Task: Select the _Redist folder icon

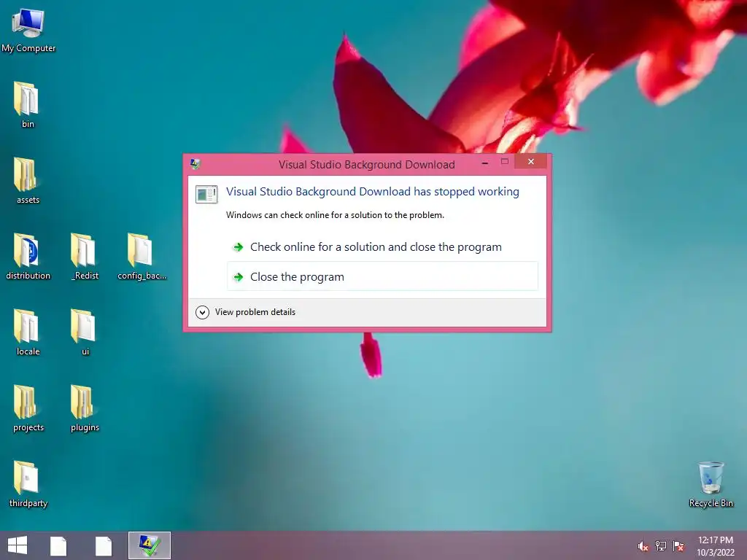Action: tap(85, 257)
